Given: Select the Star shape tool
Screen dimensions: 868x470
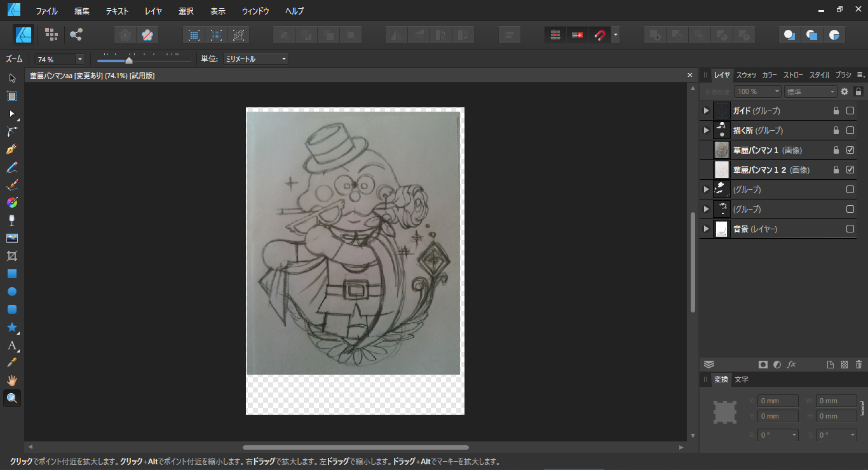Looking at the screenshot, I should pyautogui.click(x=11, y=327).
